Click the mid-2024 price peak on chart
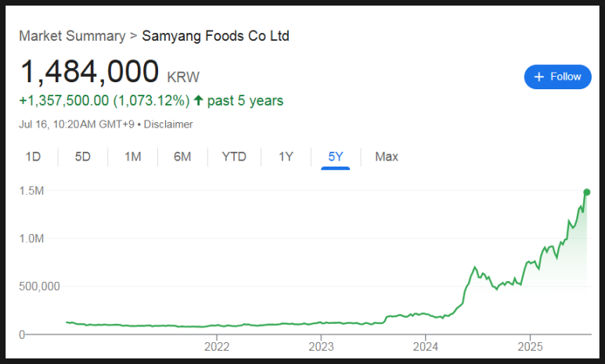The width and height of the screenshot is (605, 364). coord(474,267)
